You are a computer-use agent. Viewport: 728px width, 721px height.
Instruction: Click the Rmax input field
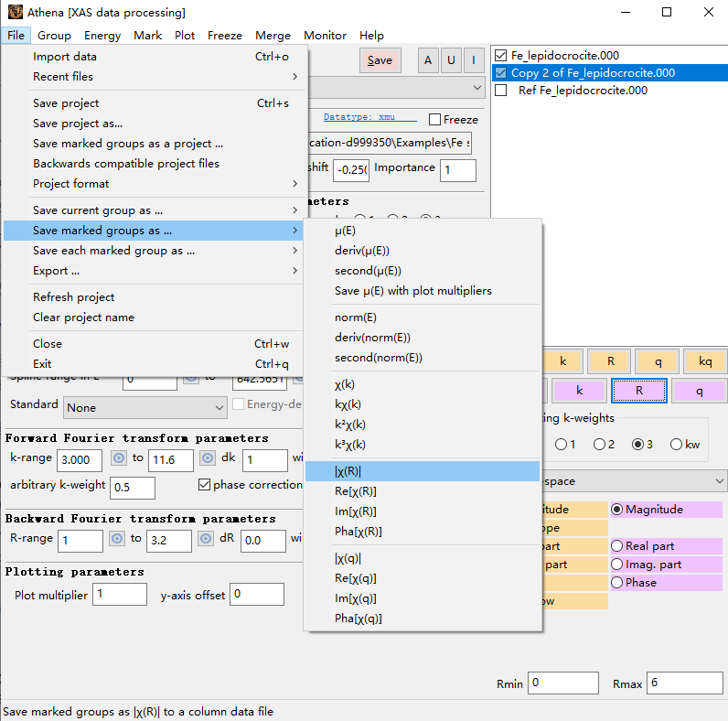point(685,683)
